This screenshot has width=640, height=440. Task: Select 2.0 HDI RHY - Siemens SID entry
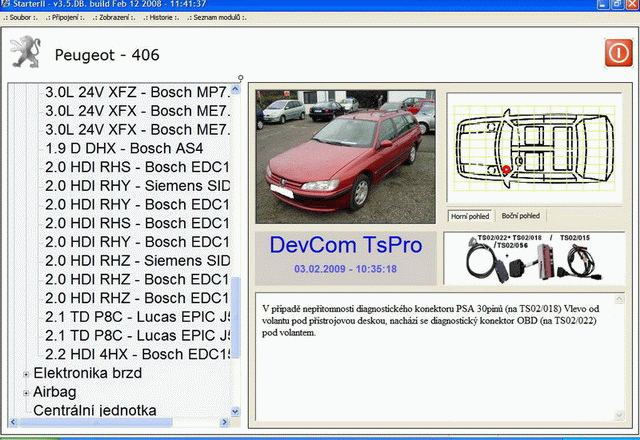click(138, 186)
